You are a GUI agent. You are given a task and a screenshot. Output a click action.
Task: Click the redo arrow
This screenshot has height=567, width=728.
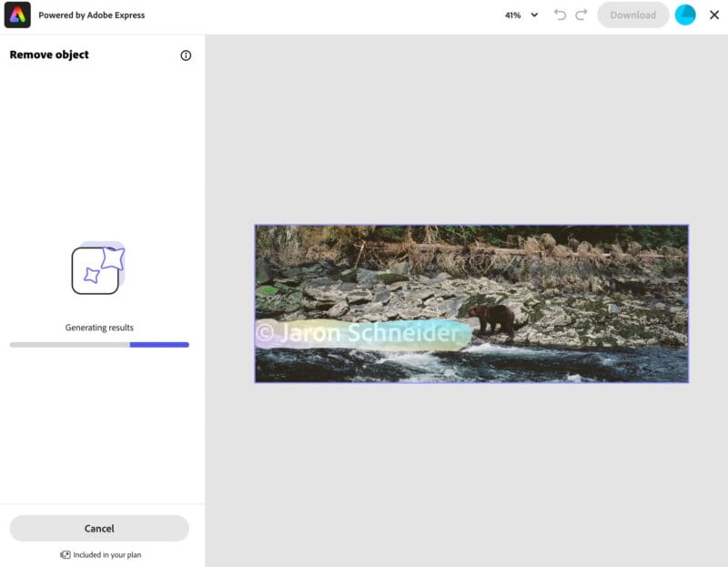click(581, 15)
